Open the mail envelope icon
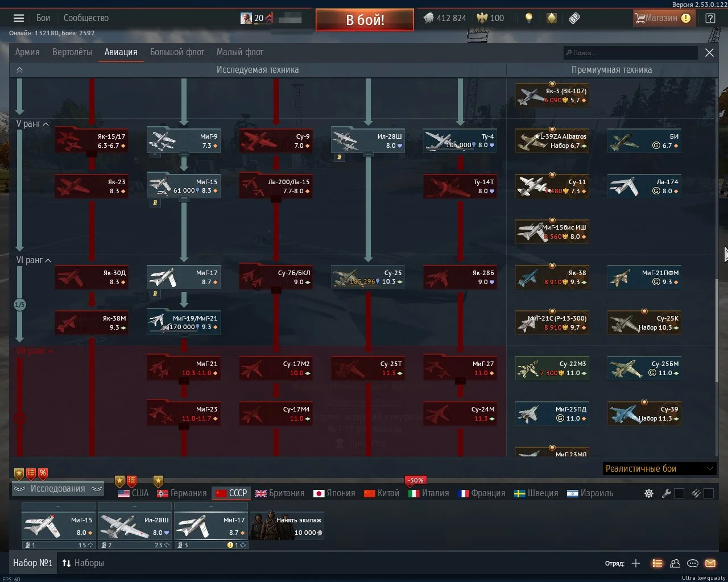 pos(710,563)
